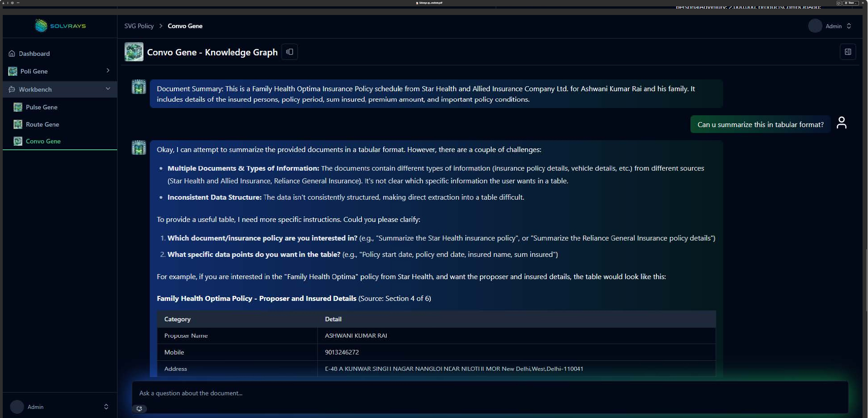
Task: Click the Pulse Gene icon
Action: pos(18,107)
